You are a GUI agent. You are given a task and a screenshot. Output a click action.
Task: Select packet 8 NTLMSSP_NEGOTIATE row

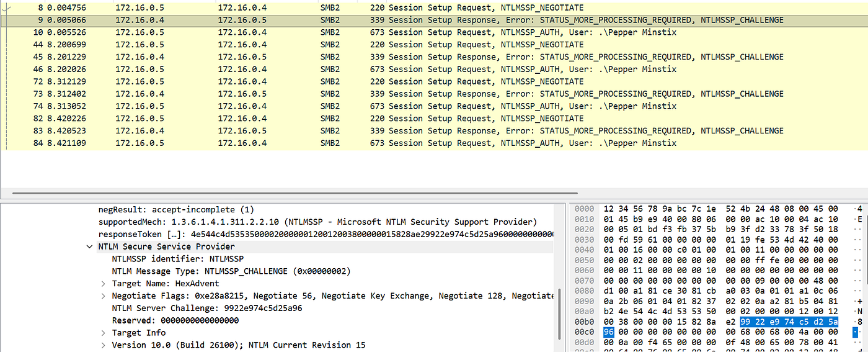coord(434,7)
